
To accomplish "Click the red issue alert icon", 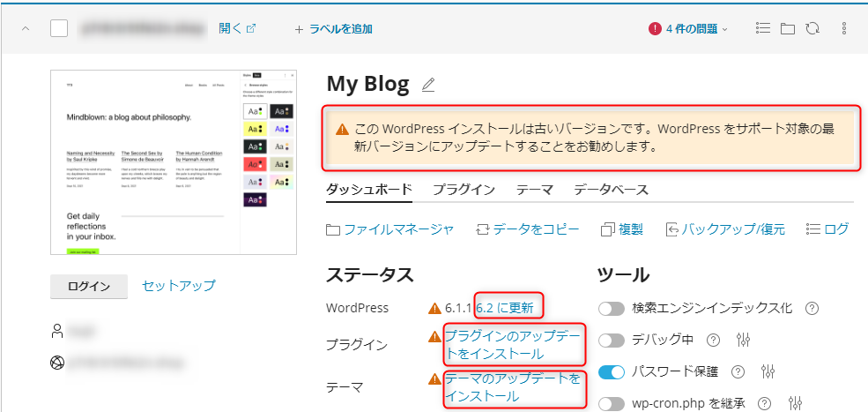I will coord(655,29).
